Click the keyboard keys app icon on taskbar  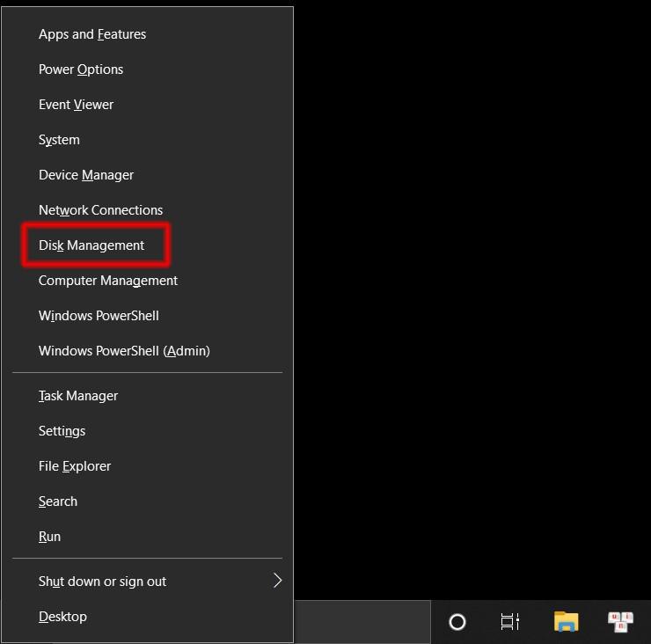pyautogui.click(x=620, y=622)
